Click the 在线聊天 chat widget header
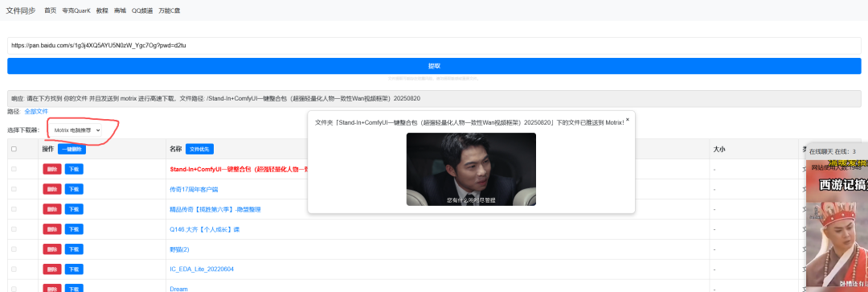 [x=837, y=151]
